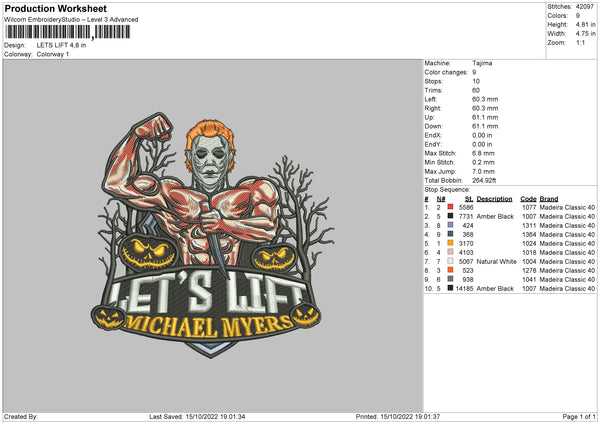600x424 pixels.
Task: Click the max jump value '7.0 mm'
Action: coord(483,172)
